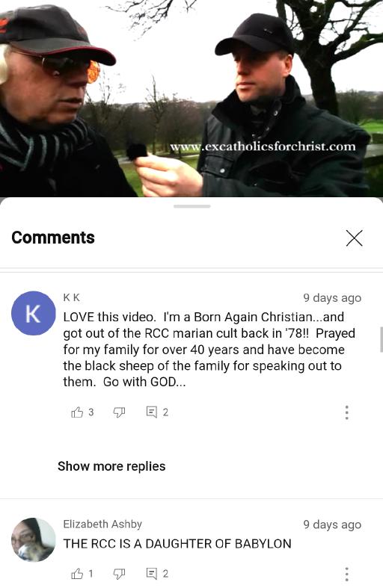Open replies icon on K K's comment
The height and width of the screenshot is (588, 383).
tap(152, 412)
